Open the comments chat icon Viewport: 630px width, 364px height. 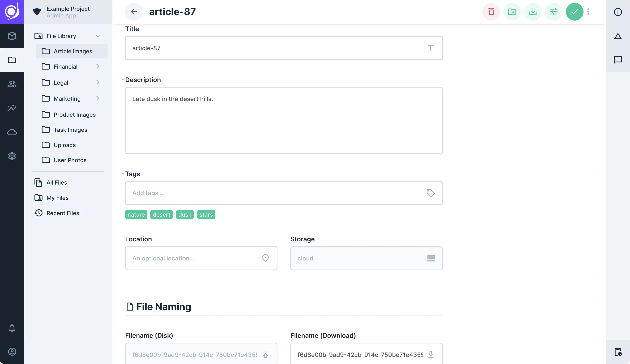click(618, 60)
